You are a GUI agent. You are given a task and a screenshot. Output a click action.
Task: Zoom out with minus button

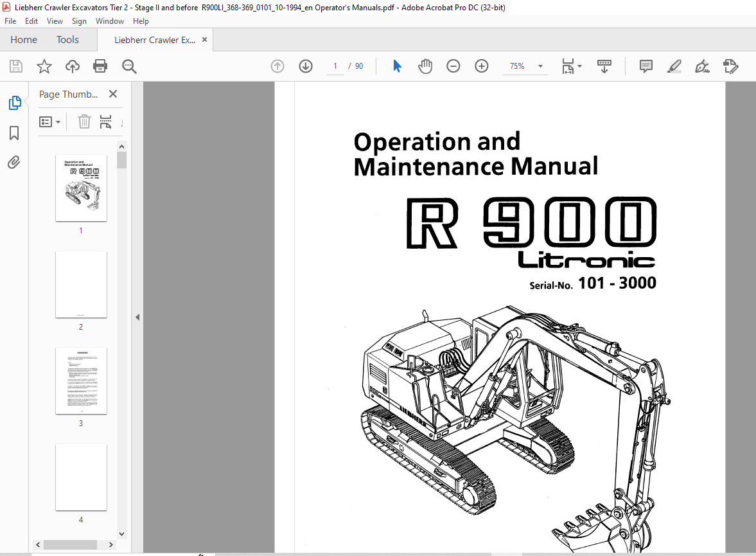click(x=453, y=66)
